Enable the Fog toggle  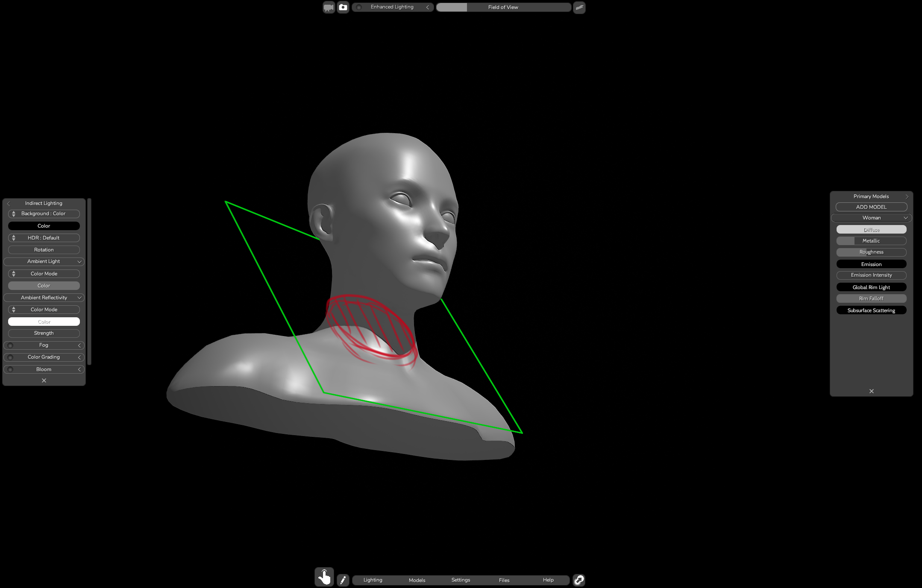[x=11, y=345]
